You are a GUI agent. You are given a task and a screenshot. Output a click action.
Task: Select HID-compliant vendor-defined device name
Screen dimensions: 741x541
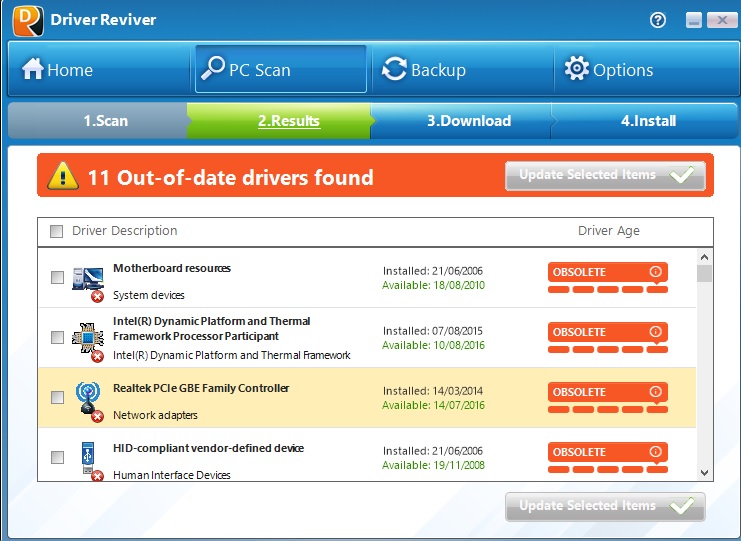pos(208,448)
